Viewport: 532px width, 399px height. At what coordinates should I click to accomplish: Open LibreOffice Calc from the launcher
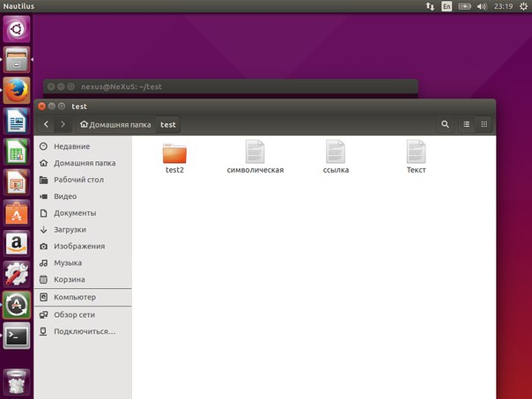click(16, 151)
